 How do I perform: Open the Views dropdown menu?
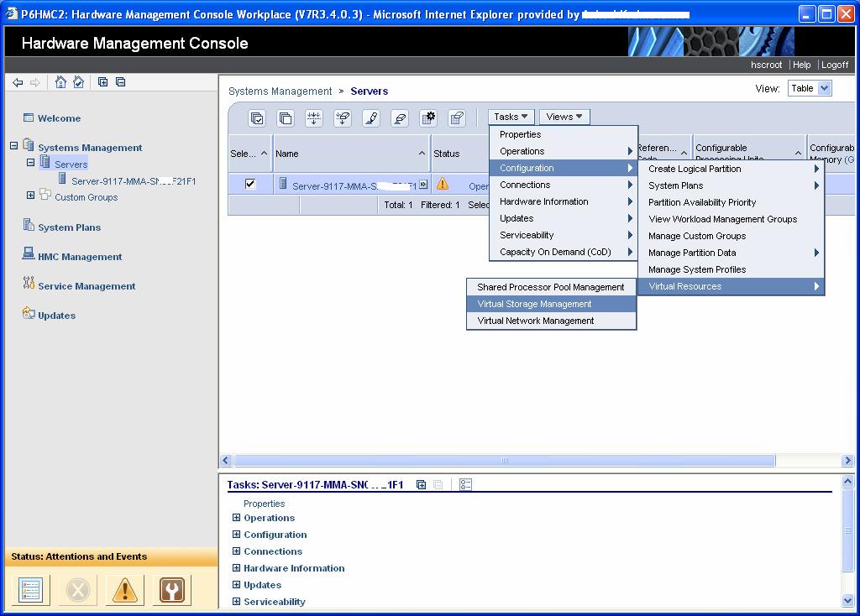(x=564, y=117)
